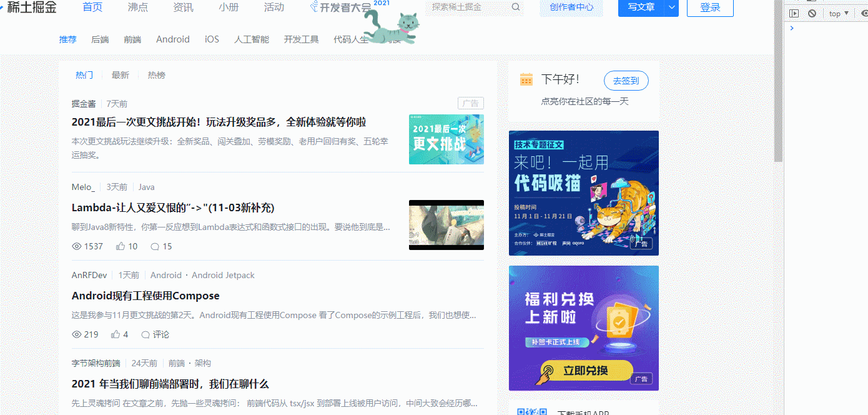Image resolution: width=868 pixels, height=415 pixels.
Task: Open the 资讯 nav tab
Action: pyautogui.click(x=183, y=7)
